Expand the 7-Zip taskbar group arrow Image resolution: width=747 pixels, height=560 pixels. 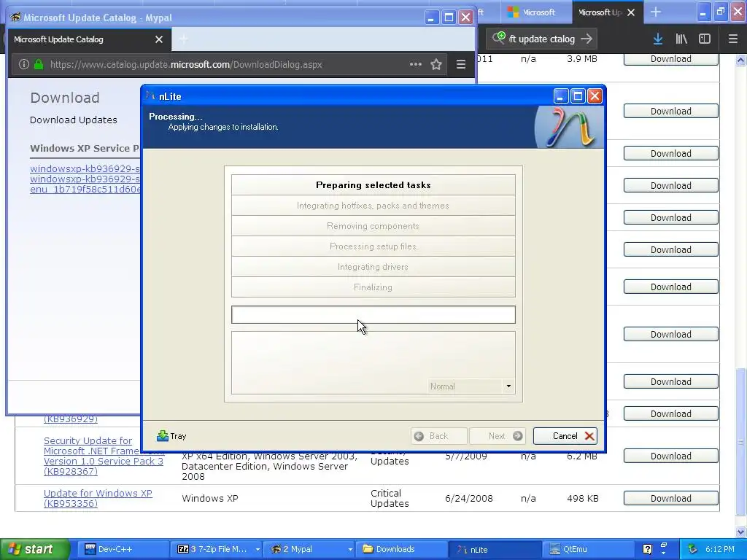point(258,549)
